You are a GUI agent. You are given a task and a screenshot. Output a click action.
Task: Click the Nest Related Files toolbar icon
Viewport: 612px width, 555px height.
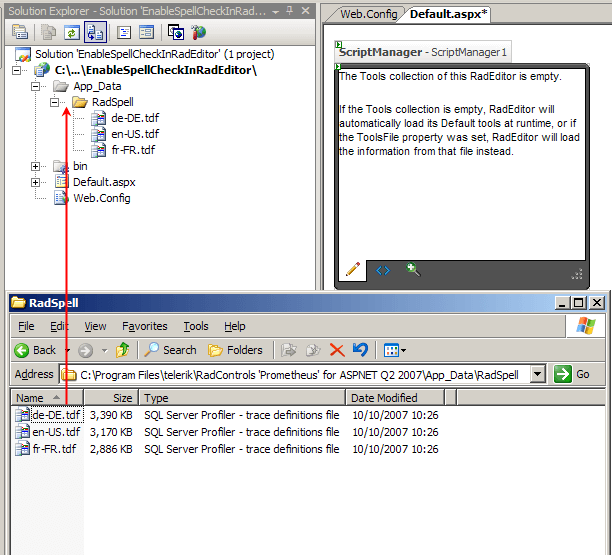pos(95,32)
